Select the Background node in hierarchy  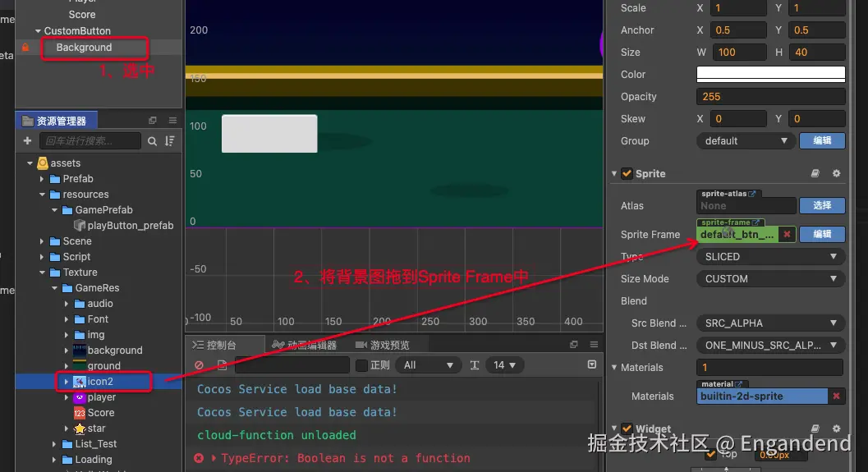(x=84, y=48)
